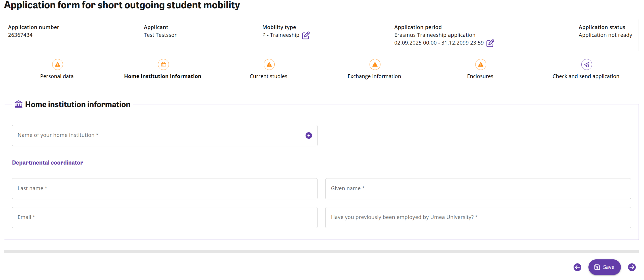Click the Personal data warning step icon

point(57,65)
